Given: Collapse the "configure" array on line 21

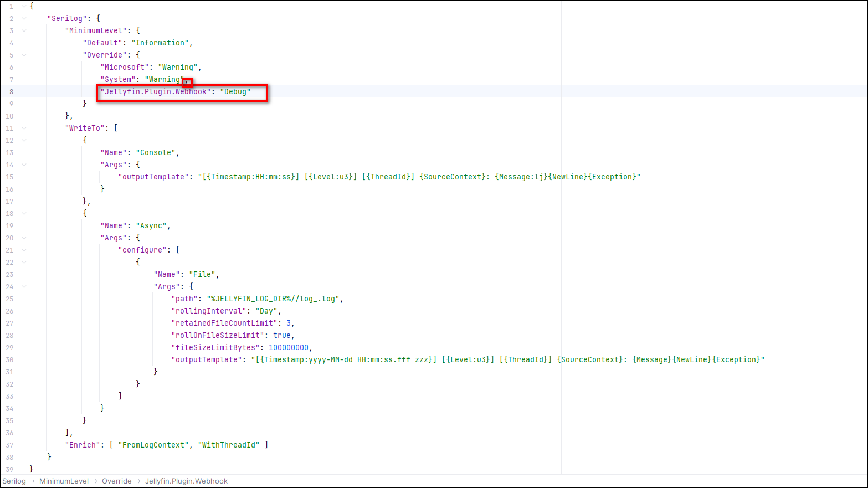Looking at the screenshot, I should click(x=24, y=250).
